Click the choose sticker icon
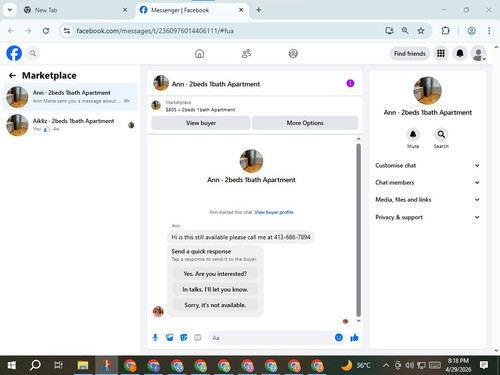Viewport: 500px width, 375px height. point(184,338)
